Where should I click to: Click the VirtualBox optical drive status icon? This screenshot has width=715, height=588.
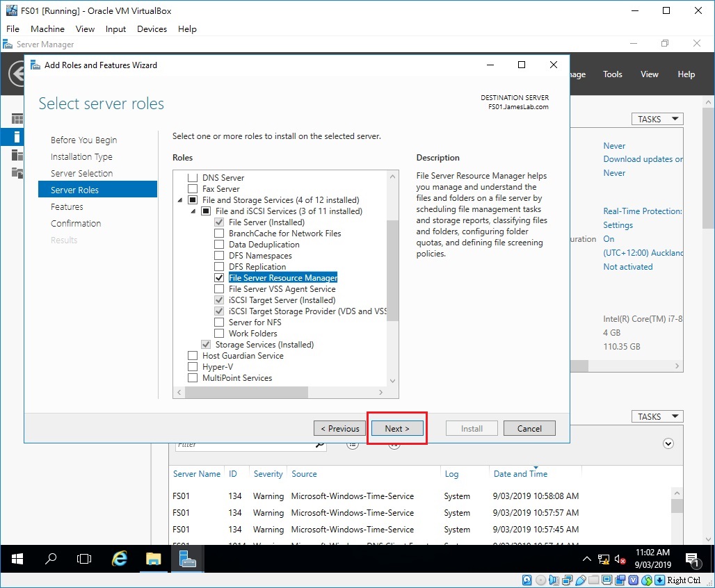tap(540, 580)
